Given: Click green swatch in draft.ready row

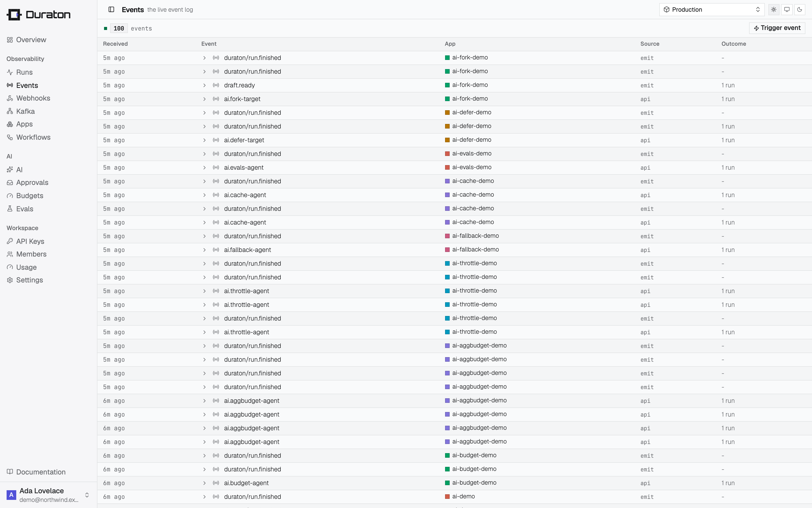Looking at the screenshot, I should coord(447,85).
